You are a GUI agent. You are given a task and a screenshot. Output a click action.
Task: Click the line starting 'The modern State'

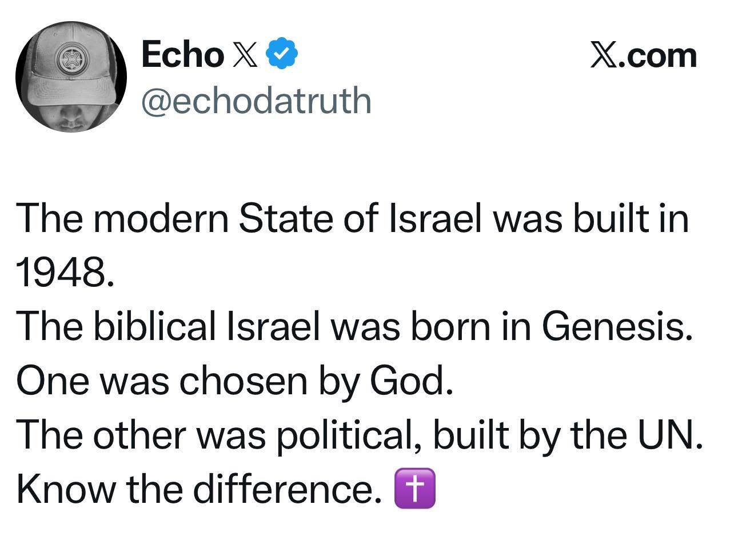[353, 218]
